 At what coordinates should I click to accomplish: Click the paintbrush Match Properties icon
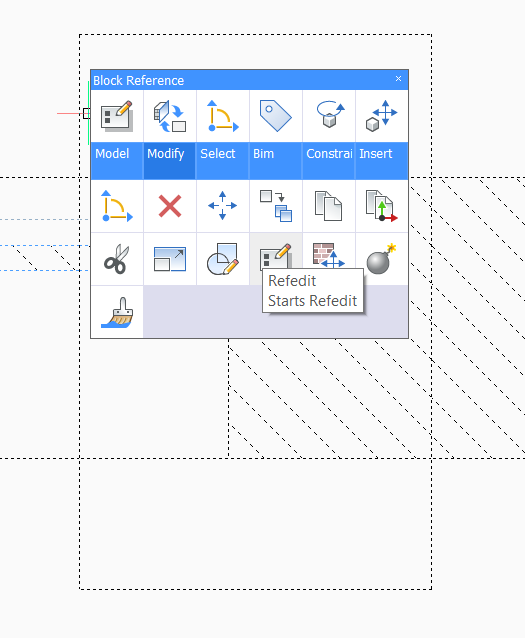point(117,312)
